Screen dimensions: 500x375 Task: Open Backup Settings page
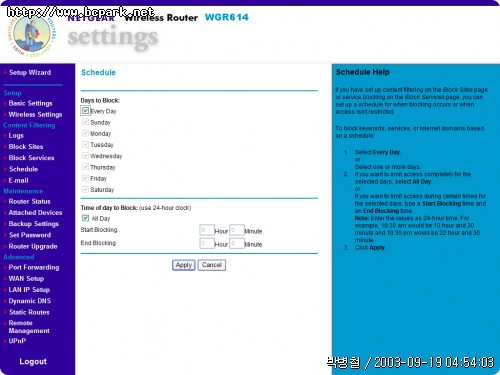pos(33,224)
